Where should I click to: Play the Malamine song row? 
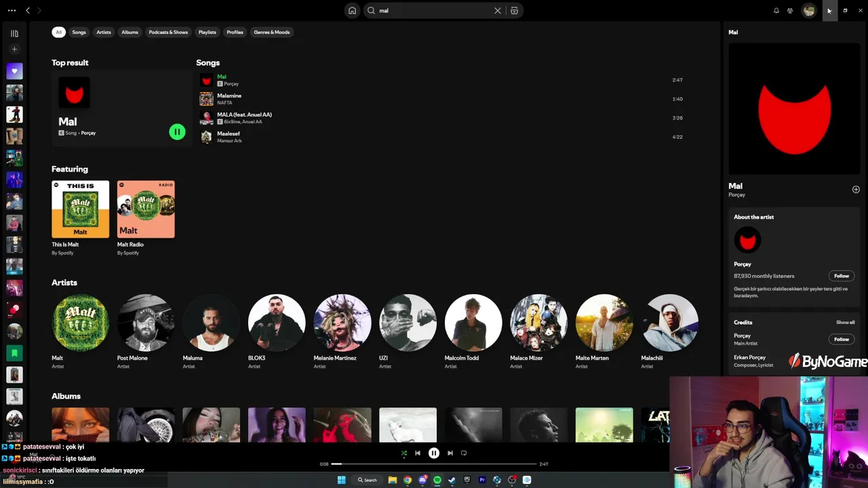(441, 99)
